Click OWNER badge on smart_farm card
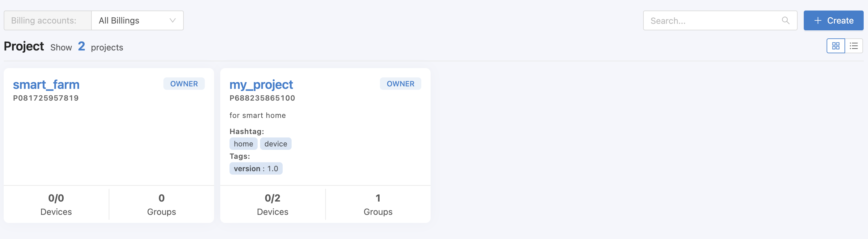This screenshot has height=239, width=868. point(184,84)
